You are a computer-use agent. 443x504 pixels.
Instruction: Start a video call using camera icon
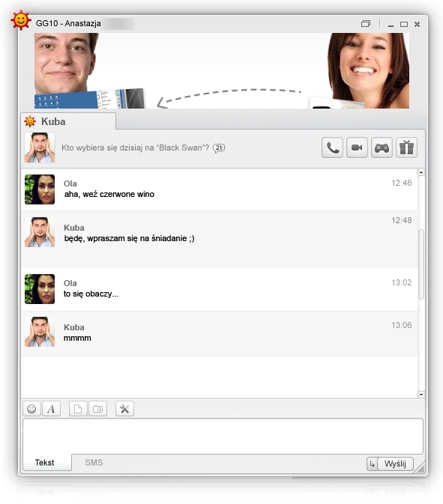tap(357, 148)
